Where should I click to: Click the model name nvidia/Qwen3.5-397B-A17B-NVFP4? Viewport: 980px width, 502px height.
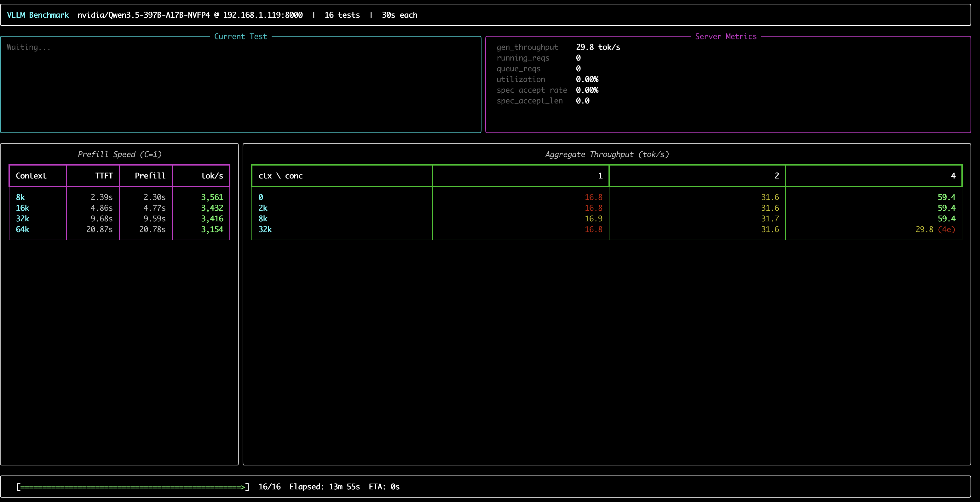click(143, 15)
